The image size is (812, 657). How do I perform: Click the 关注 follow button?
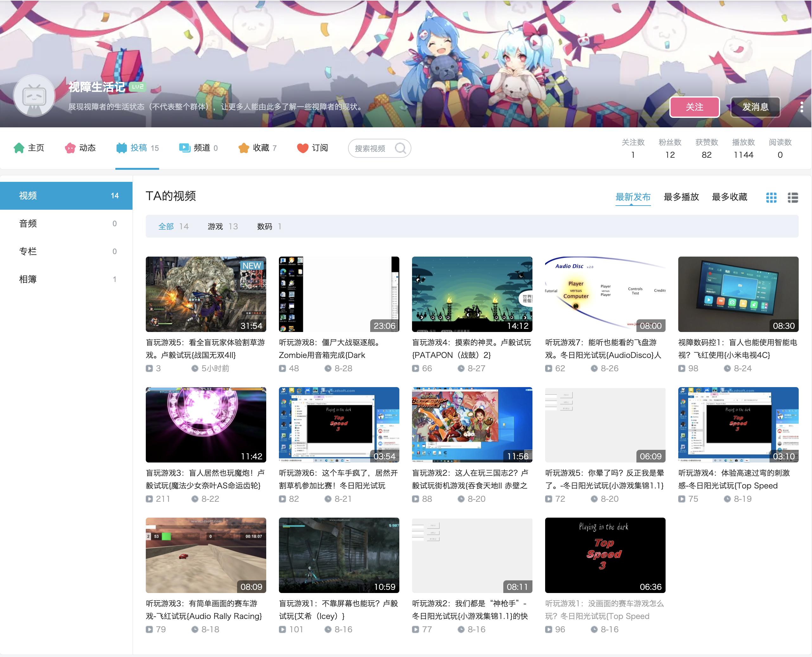coord(694,107)
